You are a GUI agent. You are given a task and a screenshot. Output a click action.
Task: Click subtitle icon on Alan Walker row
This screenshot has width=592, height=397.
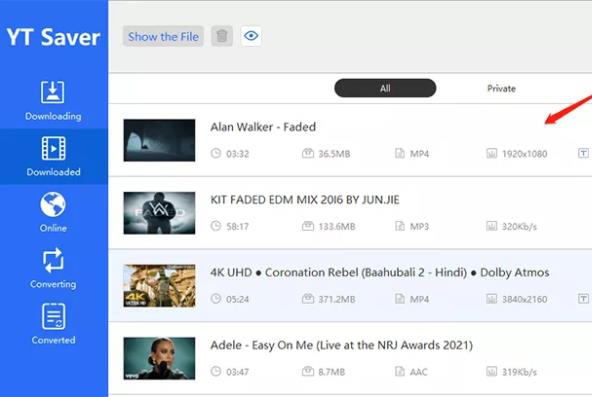tap(583, 153)
